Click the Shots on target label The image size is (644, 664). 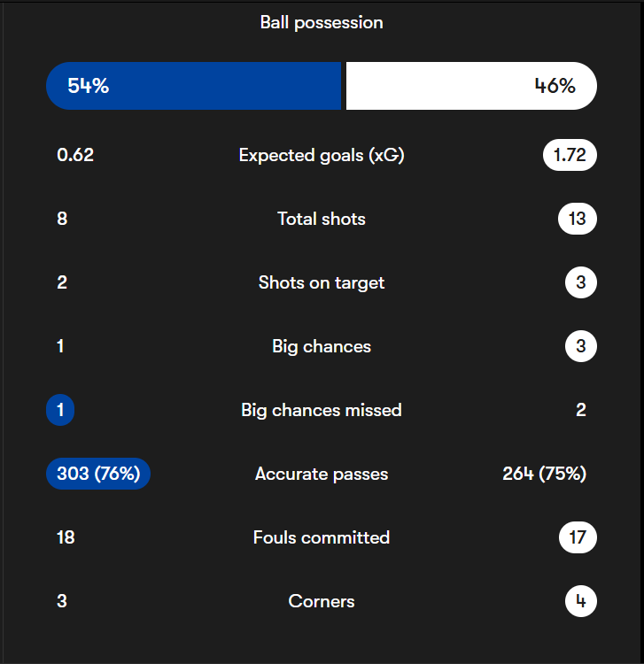pos(322,282)
